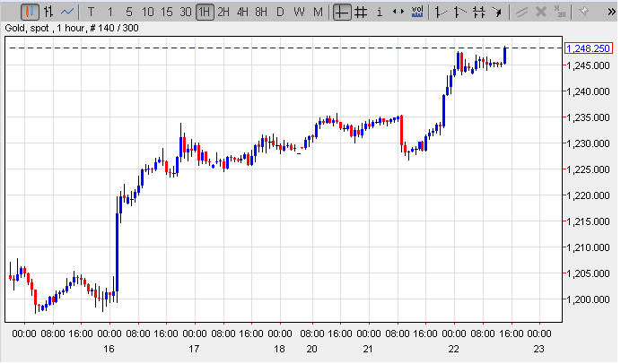Switch to 5 minute timeframe
The width and height of the screenshot is (621, 364).
[x=128, y=12]
